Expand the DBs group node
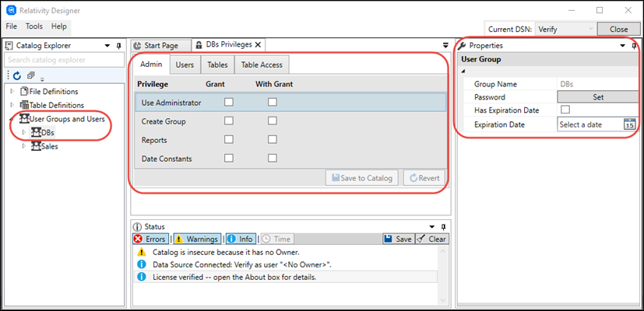This screenshot has height=311, width=644. click(24, 132)
